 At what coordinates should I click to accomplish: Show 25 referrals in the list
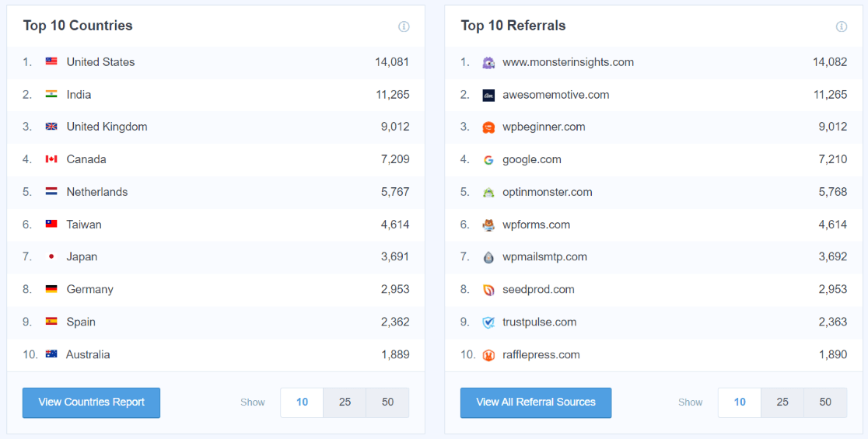pyautogui.click(x=782, y=402)
